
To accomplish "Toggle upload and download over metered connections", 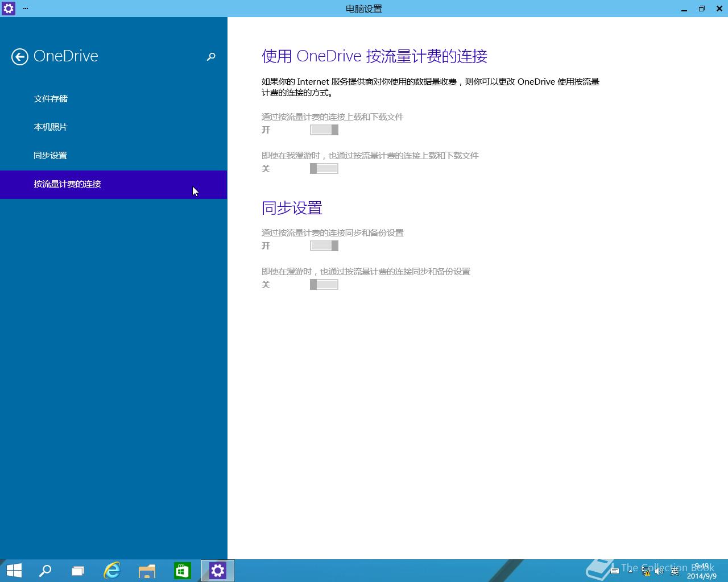I will coord(324,130).
